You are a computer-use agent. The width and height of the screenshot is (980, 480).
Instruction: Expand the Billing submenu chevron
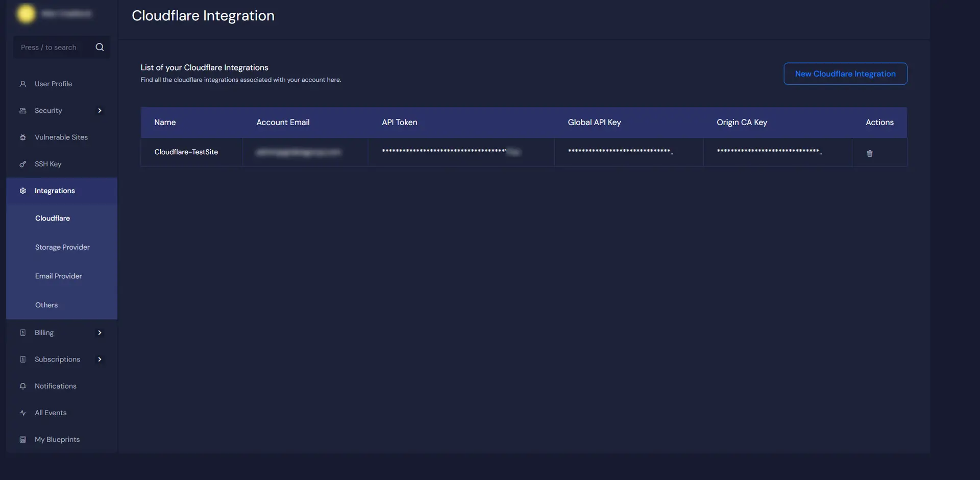[x=100, y=332]
